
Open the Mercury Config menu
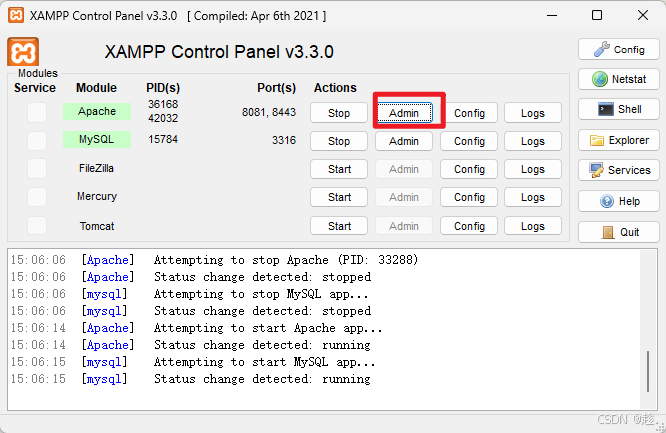[x=469, y=197]
